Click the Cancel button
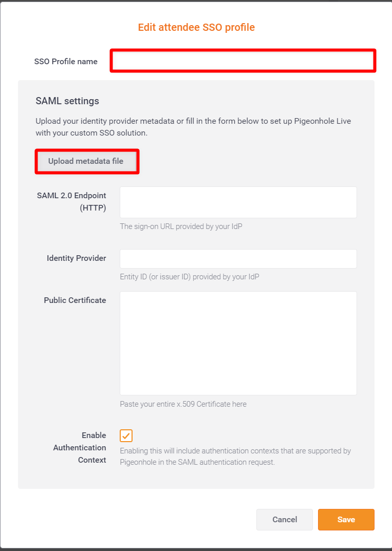The width and height of the screenshot is (392, 551). [x=285, y=519]
